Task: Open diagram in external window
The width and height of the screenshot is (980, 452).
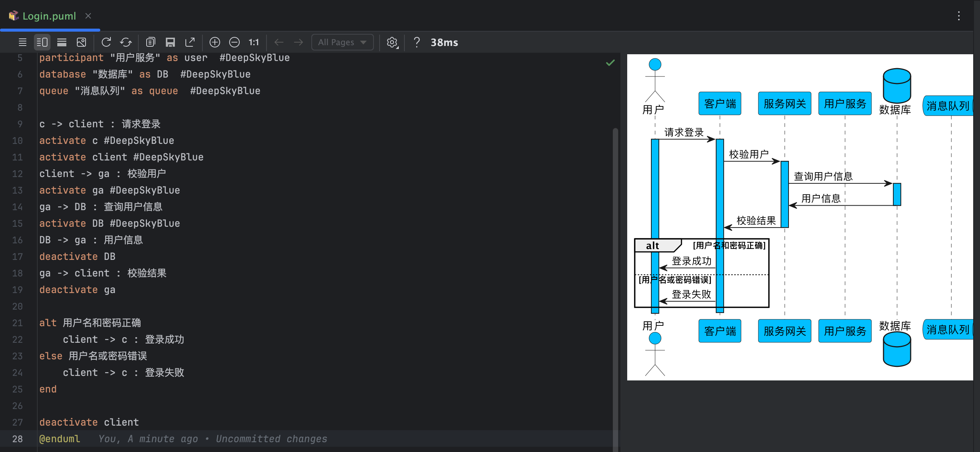Action: pos(190,42)
